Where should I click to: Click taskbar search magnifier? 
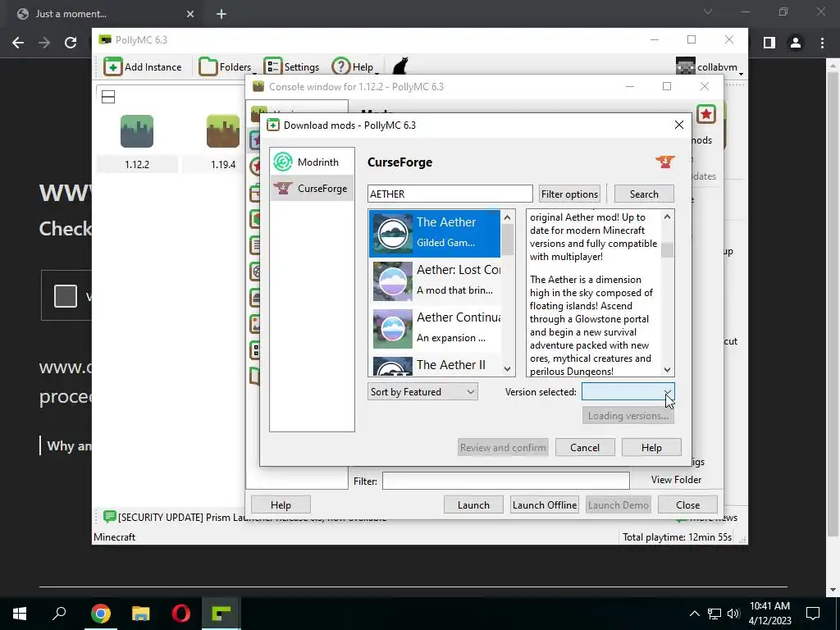point(59,614)
